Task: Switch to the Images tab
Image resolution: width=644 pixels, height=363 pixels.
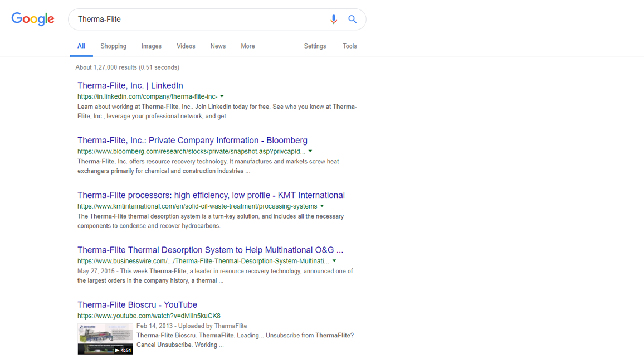Action: (x=152, y=46)
